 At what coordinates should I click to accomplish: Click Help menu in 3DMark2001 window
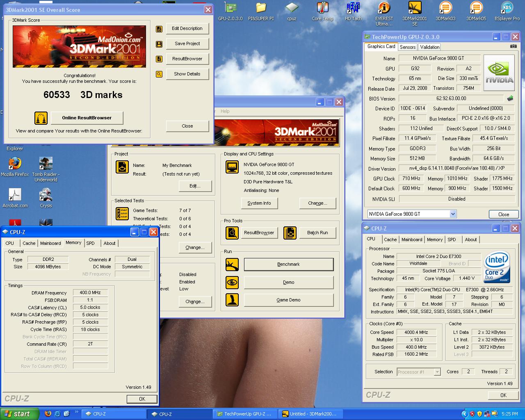(225, 111)
